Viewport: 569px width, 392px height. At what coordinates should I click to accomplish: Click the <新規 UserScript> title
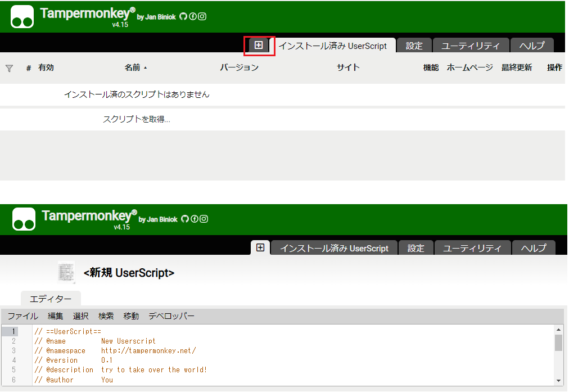[x=129, y=273]
